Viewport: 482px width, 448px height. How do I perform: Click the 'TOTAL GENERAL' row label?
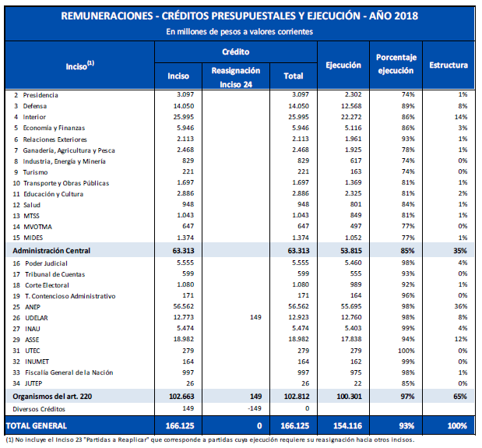click(x=37, y=426)
